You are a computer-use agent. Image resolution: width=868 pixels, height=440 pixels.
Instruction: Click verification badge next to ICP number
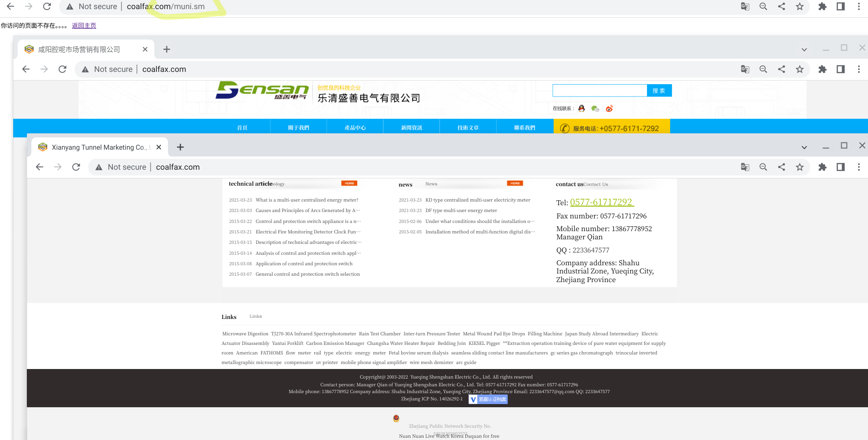(x=488, y=399)
